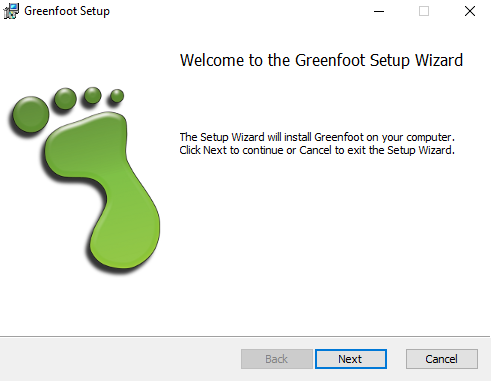Viewport: 491px width, 381px height.
Task: Minimize the Greenfoot Setup window
Action: [379, 11]
